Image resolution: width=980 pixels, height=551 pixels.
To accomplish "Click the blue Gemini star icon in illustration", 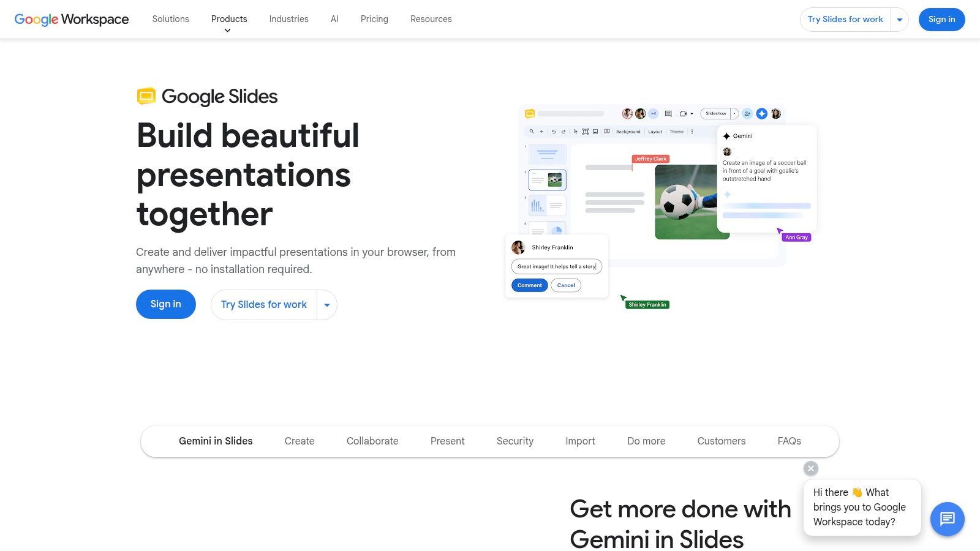I will coord(762,114).
